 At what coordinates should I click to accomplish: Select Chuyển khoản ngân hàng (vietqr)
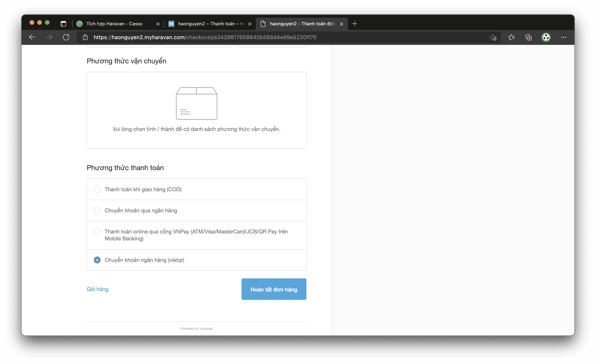[x=196, y=260]
